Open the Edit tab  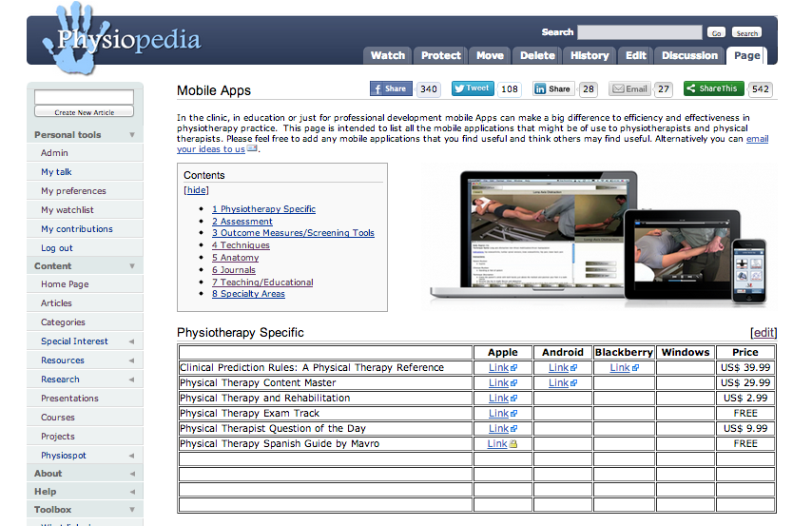[x=635, y=55]
